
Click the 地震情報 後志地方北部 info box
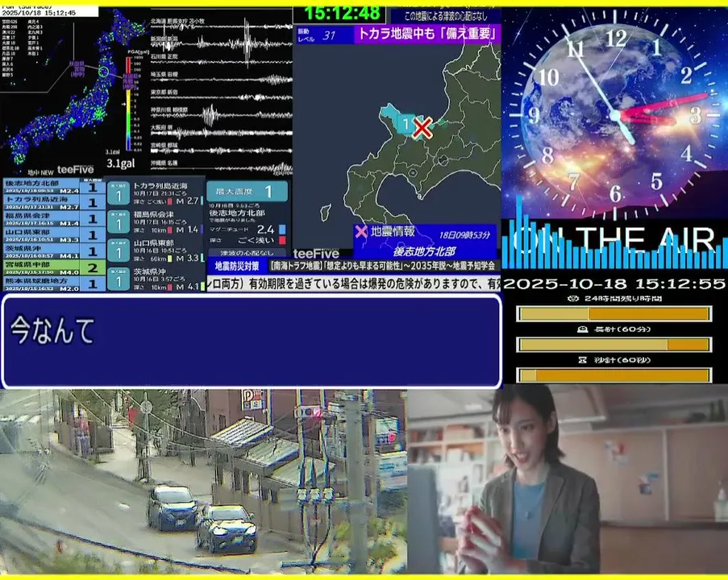coord(424,242)
